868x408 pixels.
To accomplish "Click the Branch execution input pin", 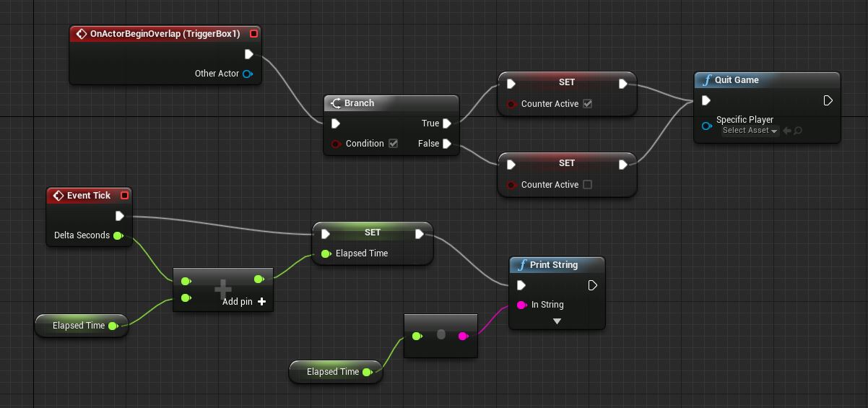I will 336,123.
